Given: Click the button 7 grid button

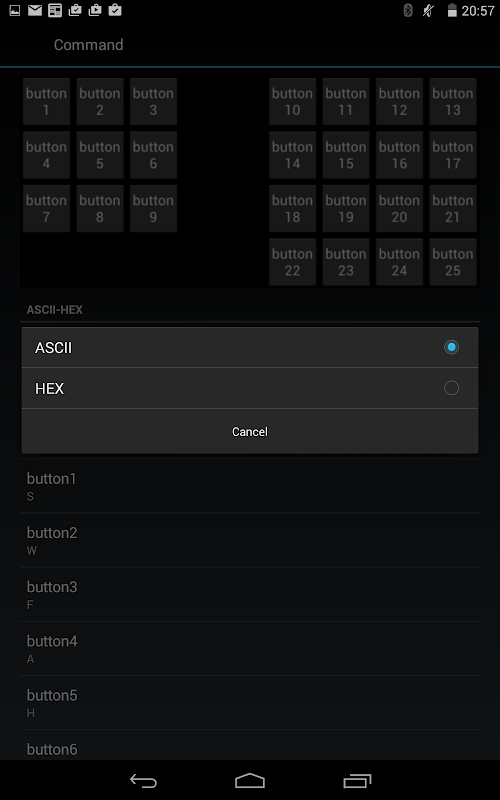Looking at the screenshot, I should click(46, 209).
